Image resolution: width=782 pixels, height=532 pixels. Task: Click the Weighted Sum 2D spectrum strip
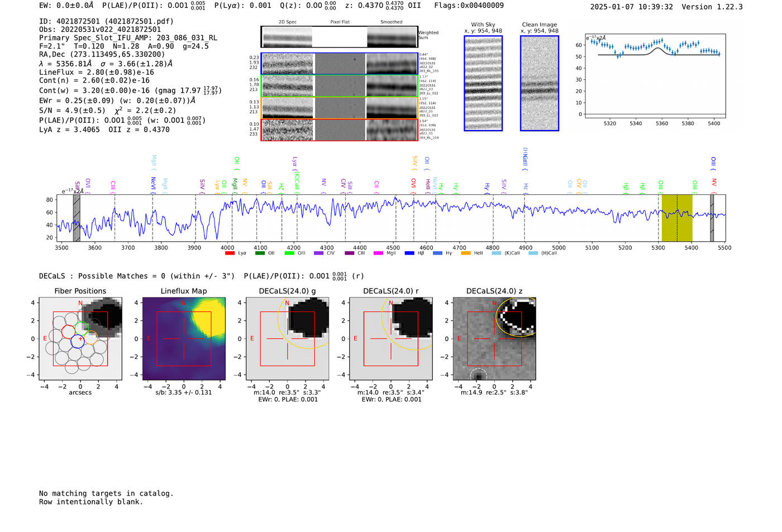coord(339,37)
